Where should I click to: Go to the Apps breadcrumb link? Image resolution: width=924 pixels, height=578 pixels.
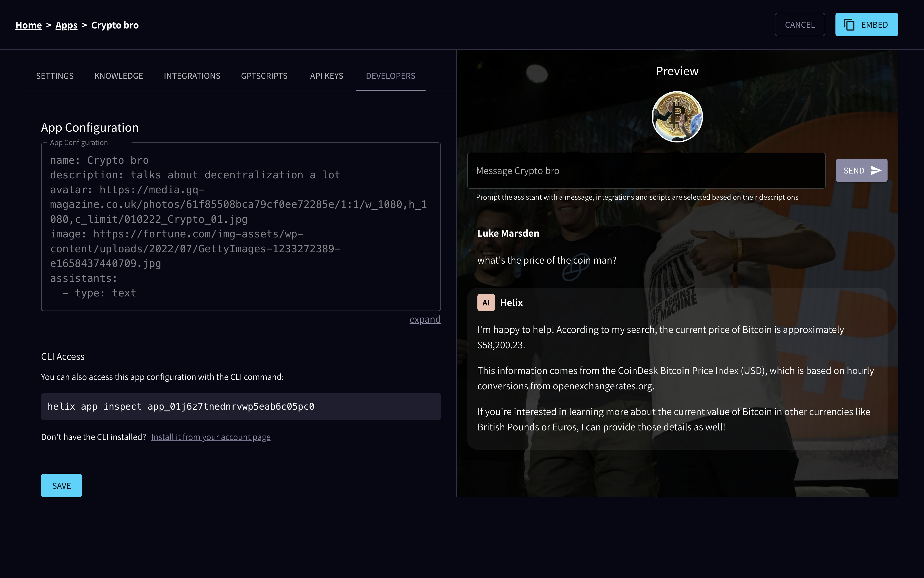click(66, 25)
